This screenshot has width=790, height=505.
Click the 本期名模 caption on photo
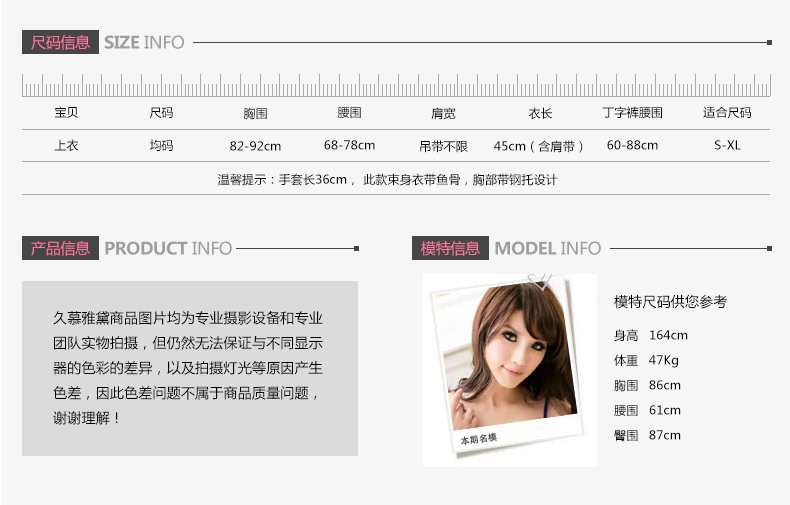pos(479,438)
